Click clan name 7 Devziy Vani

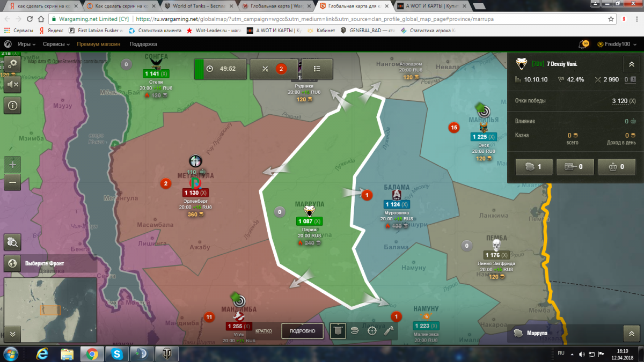[x=562, y=64]
